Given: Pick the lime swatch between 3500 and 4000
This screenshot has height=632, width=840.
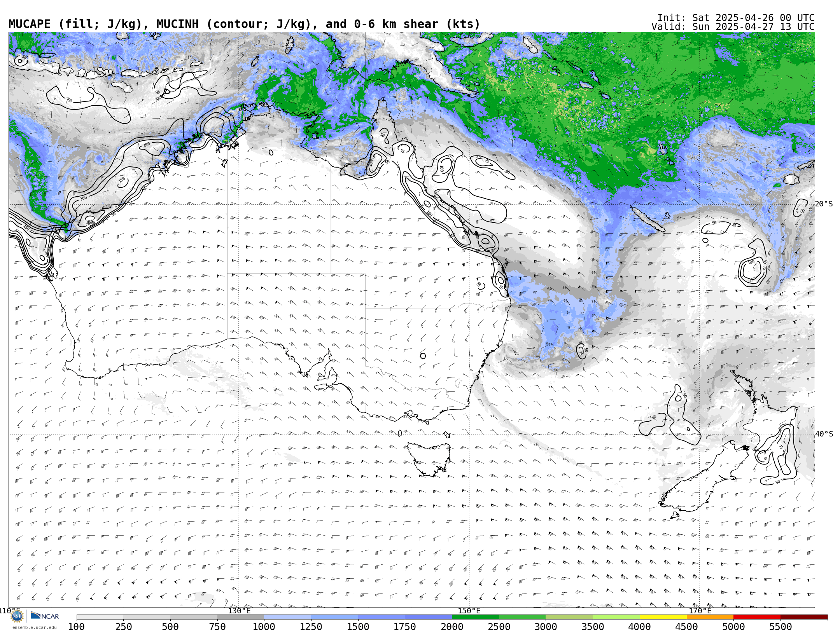Looking at the screenshot, I should click(616, 617).
